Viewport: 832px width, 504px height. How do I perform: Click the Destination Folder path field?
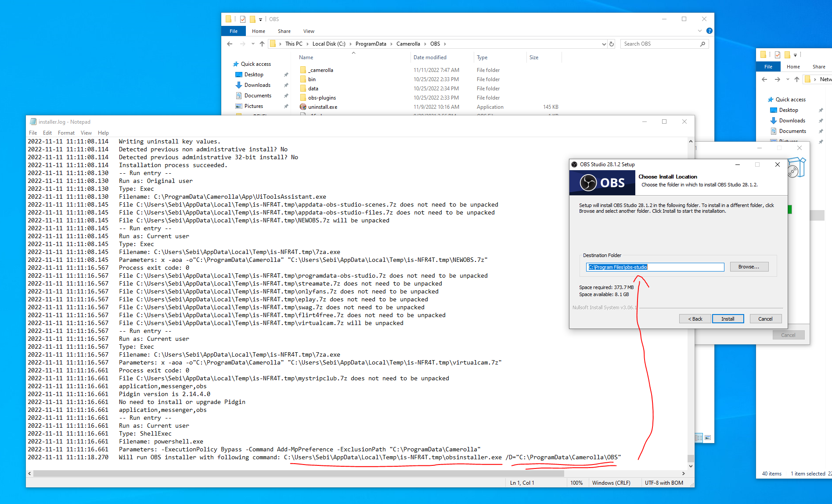click(655, 267)
